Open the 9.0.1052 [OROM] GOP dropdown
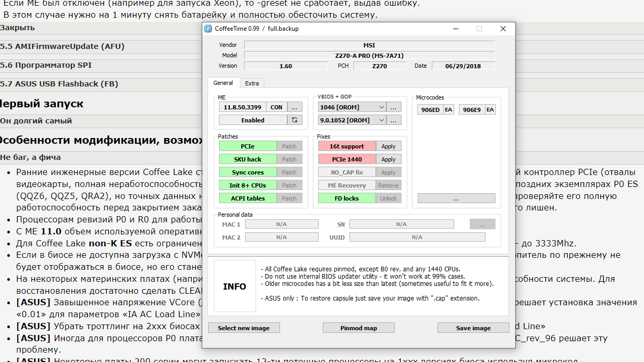 (x=352, y=120)
